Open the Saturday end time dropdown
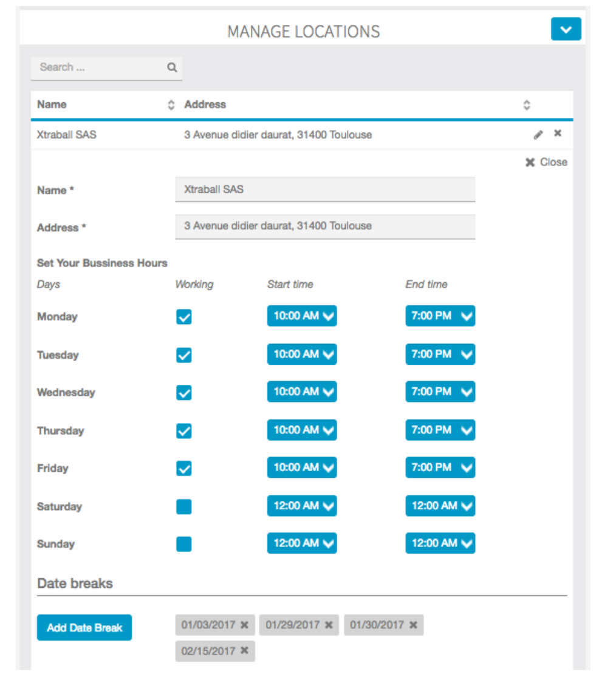 point(440,506)
